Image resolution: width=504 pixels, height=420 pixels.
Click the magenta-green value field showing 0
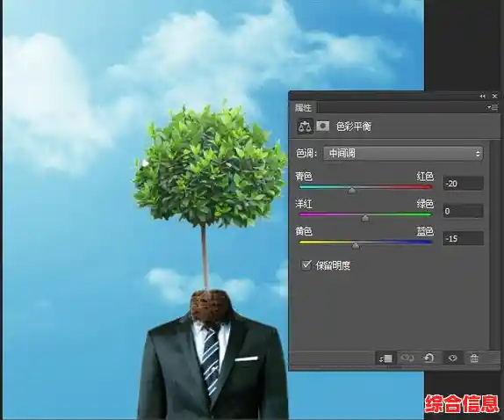pos(464,211)
